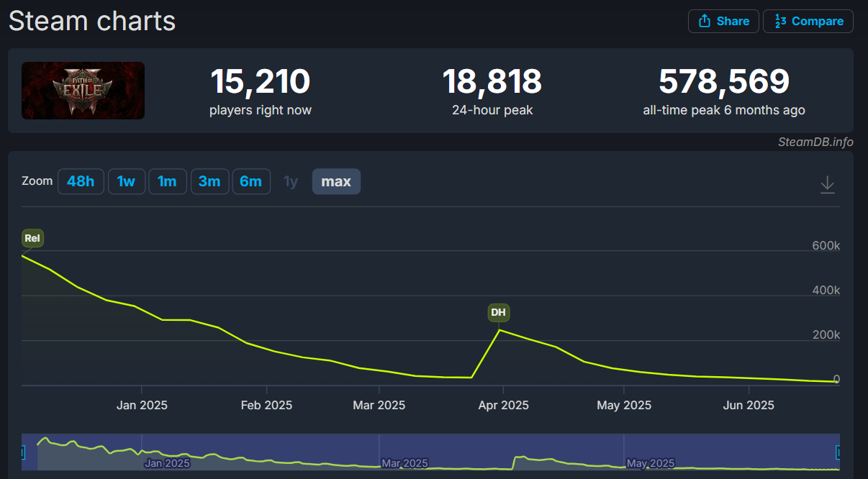Choose the 6m zoom range

click(x=251, y=181)
